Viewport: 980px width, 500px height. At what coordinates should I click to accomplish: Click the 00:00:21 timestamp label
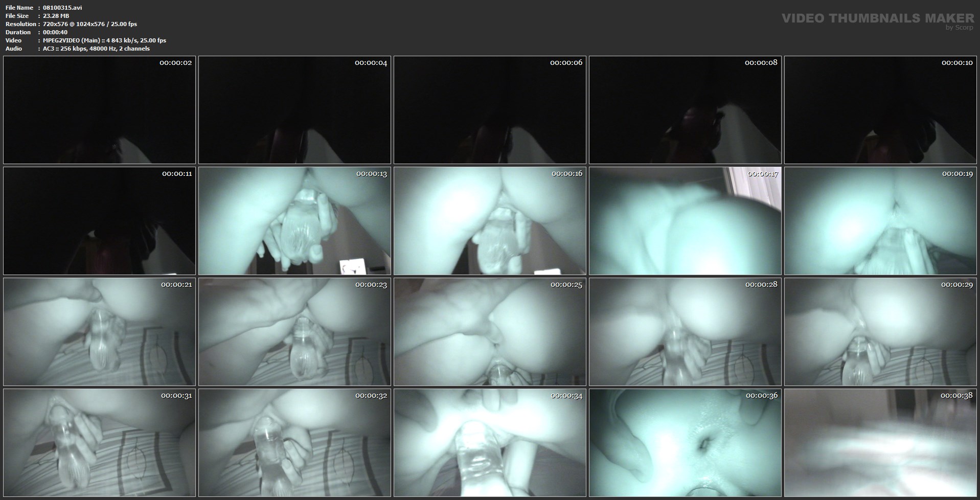coord(176,285)
